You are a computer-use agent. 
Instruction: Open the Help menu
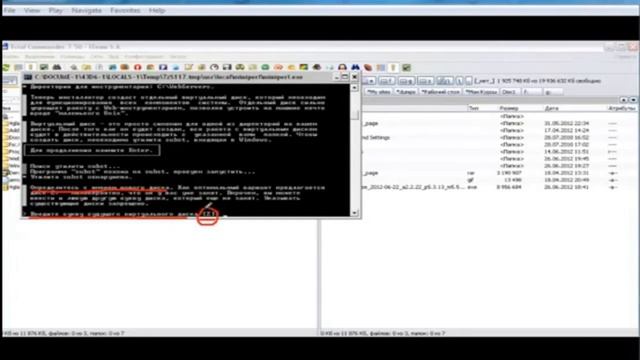click(157, 10)
